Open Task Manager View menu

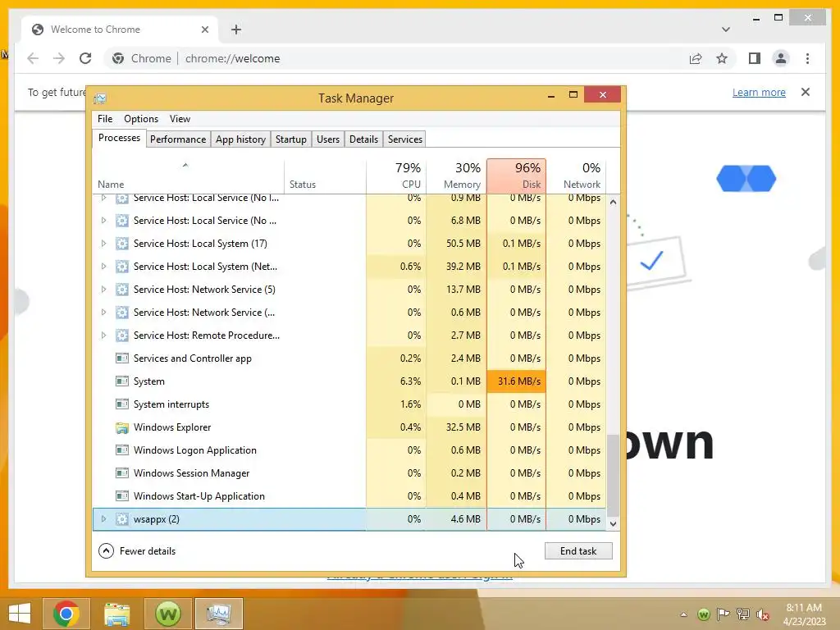pos(180,119)
